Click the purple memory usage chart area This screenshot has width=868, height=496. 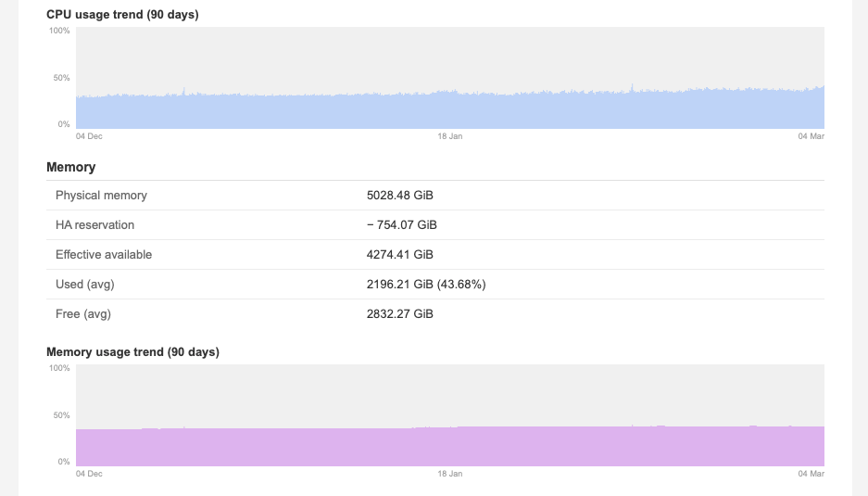[449, 447]
